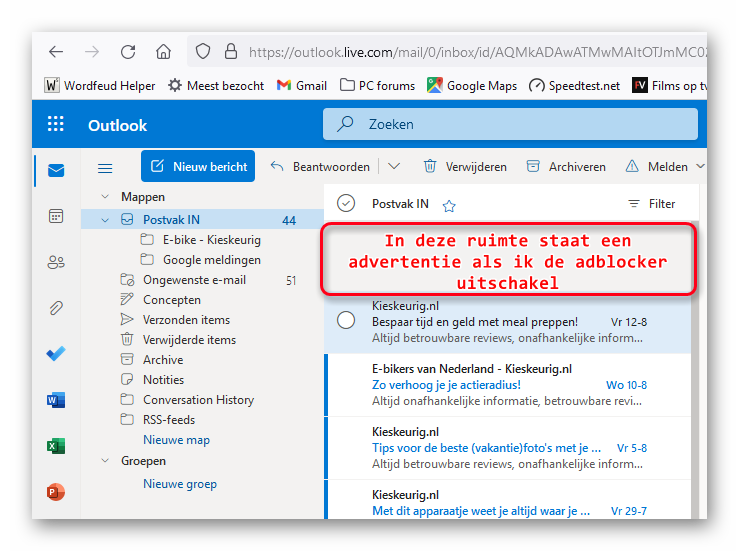Image resolution: width=739 pixels, height=551 pixels.
Task: Select all messages with the Postvak IN circle
Action: point(346,204)
